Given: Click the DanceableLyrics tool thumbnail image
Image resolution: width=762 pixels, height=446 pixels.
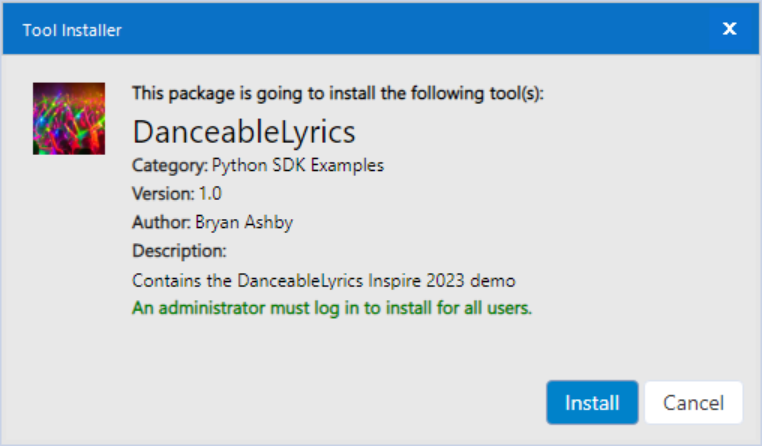Looking at the screenshot, I should pos(68,118).
